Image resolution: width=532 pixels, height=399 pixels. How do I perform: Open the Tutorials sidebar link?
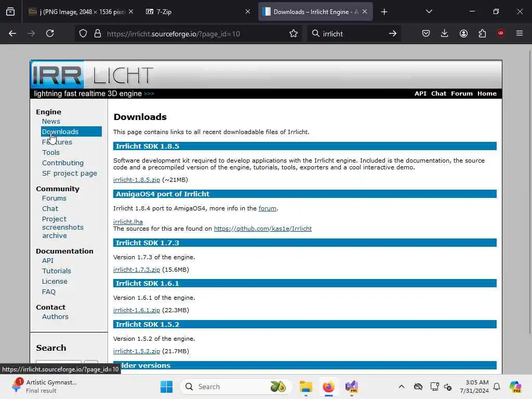(x=57, y=271)
